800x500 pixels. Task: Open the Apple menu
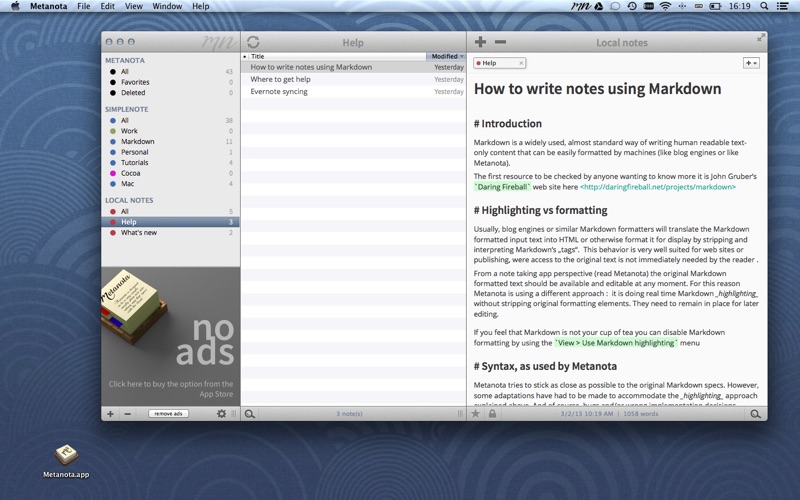(x=15, y=6)
